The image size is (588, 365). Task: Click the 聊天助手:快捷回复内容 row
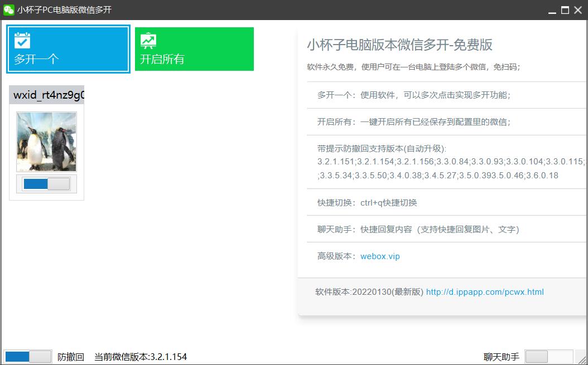point(446,230)
